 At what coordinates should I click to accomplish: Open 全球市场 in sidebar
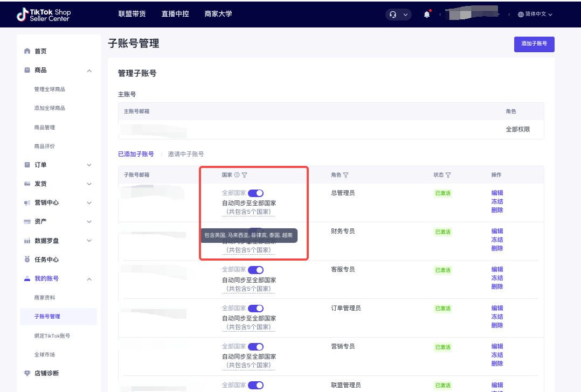point(44,355)
